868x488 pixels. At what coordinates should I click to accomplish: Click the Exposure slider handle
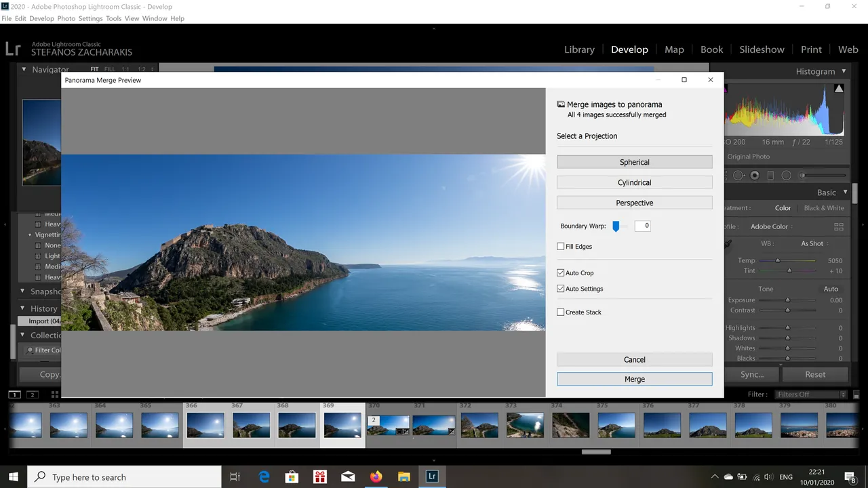pos(787,300)
